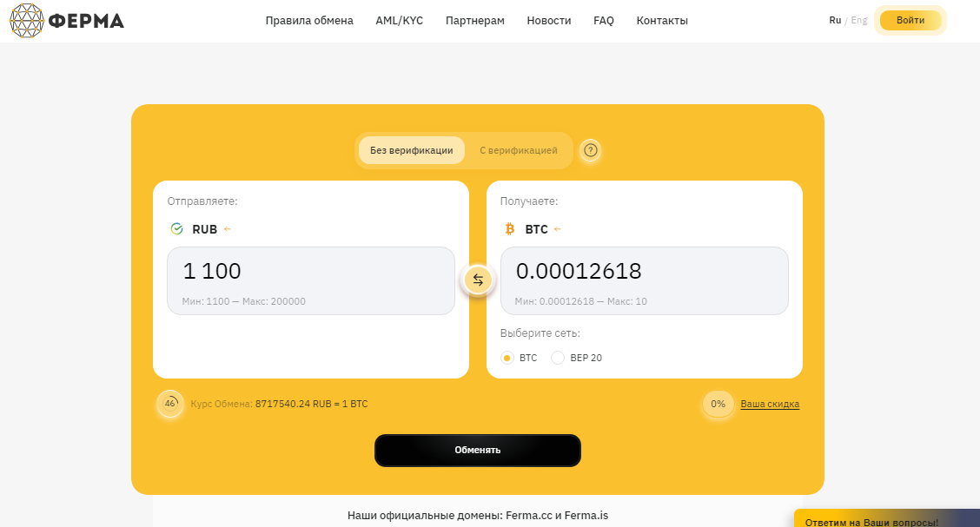This screenshot has width=980, height=527.
Task: Click the black Обменять button
Action: pos(478,451)
